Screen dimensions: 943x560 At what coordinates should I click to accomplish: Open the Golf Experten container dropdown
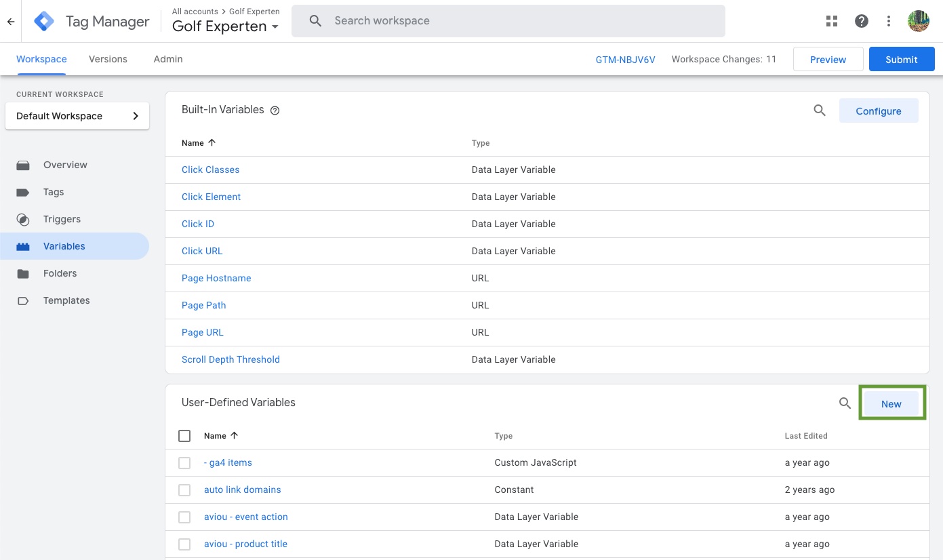pos(225,26)
